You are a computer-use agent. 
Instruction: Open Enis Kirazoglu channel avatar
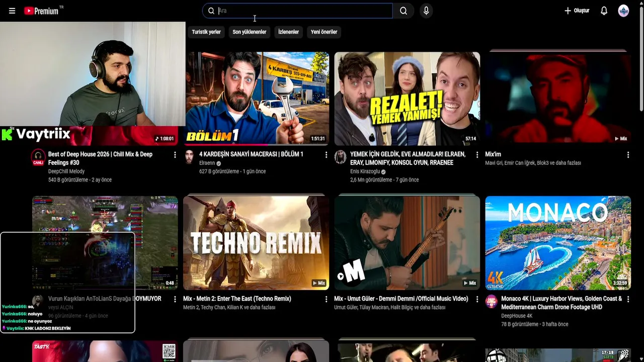tap(340, 157)
